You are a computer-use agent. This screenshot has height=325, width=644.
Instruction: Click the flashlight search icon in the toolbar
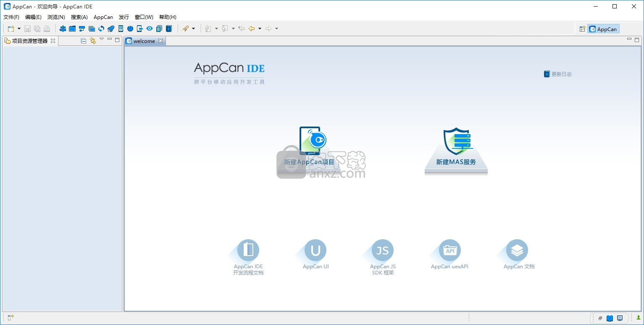[185, 29]
